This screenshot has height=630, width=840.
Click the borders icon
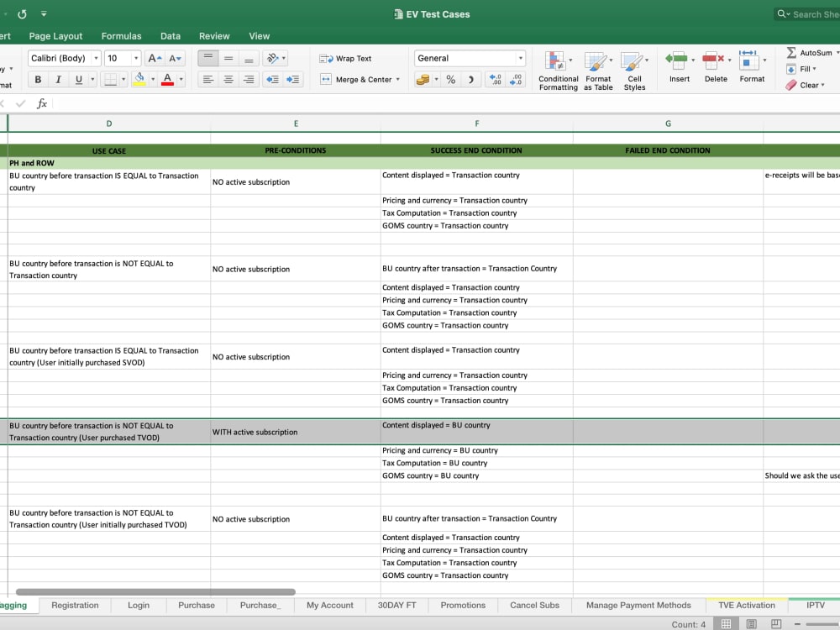click(110, 79)
